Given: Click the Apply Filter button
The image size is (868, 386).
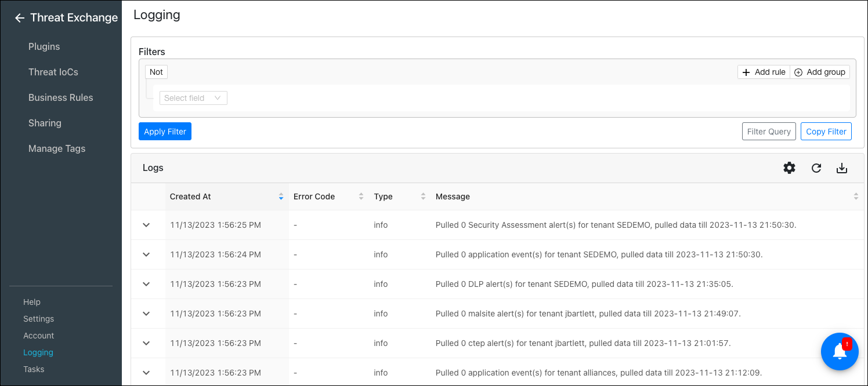Looking at the screenshot, I should (165, 132).
